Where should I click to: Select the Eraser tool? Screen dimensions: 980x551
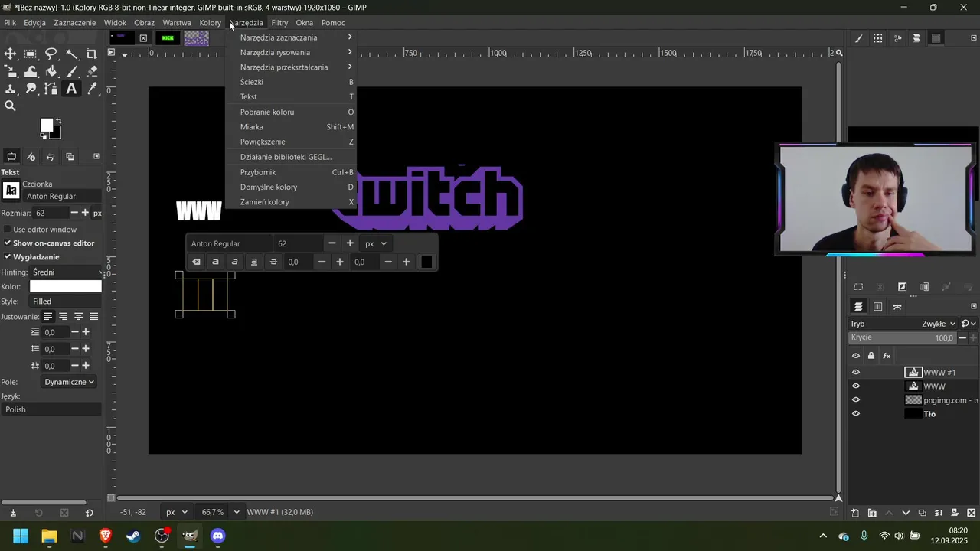click(92, 71)
